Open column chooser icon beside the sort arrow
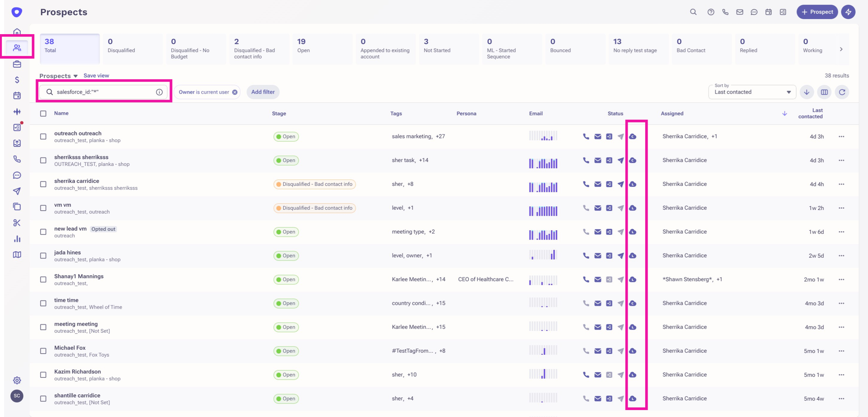The width and height of the screenshot is (868, 417). (x=824, y=92)
